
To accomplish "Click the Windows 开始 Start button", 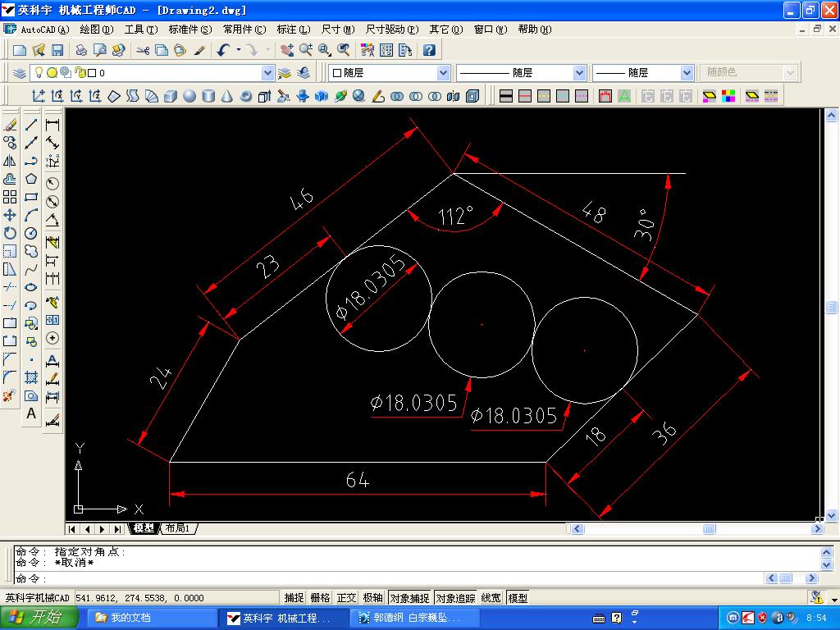I will coord(39,618).
